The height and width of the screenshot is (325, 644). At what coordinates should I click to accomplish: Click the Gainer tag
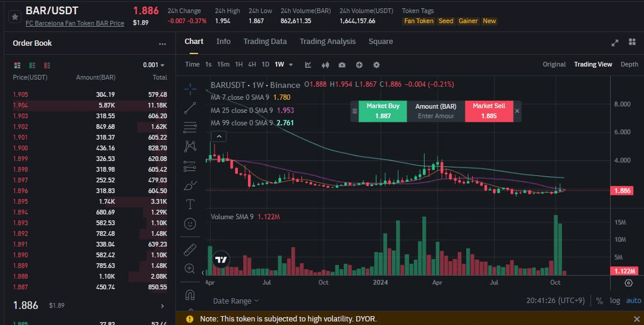468,21
